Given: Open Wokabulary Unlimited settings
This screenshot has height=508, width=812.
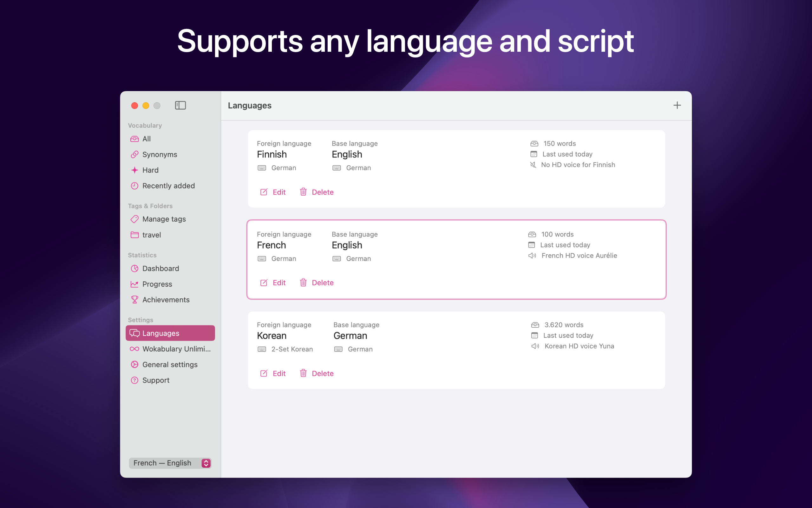Looking at the screenshot, I should point(170,349).
